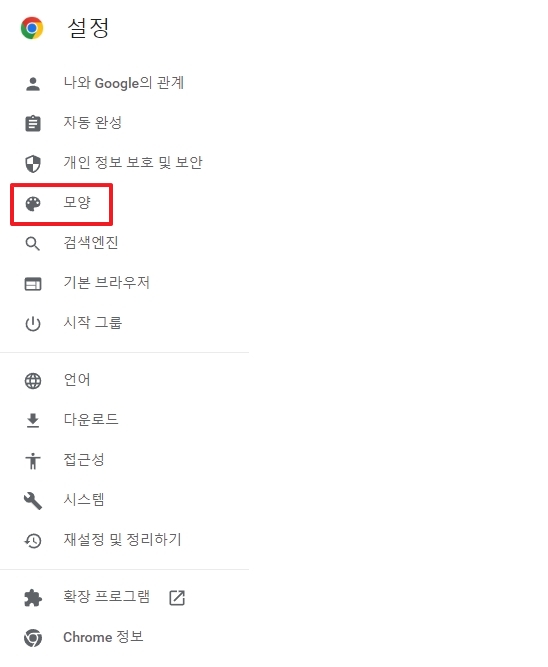Click the clipboard icon for 자동 완성
This screenshot has height=667, width=548.
click(x=33, y=123)
